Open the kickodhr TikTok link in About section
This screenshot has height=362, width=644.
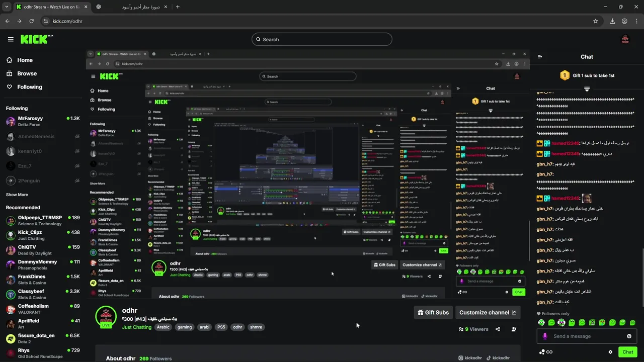pyautogui.click(x=498, y=358)
